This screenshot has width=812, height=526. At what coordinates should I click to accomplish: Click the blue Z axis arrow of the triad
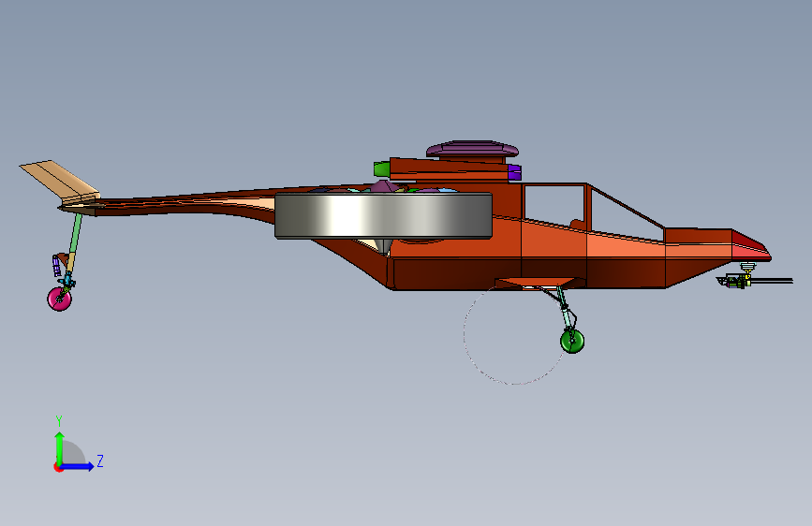78,466
